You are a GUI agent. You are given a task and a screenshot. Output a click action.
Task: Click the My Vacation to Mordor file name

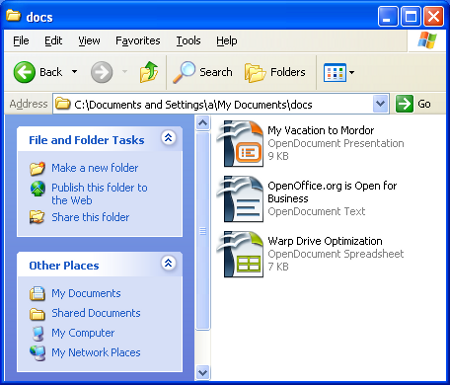pyautogui.click(x=321, y=130)
